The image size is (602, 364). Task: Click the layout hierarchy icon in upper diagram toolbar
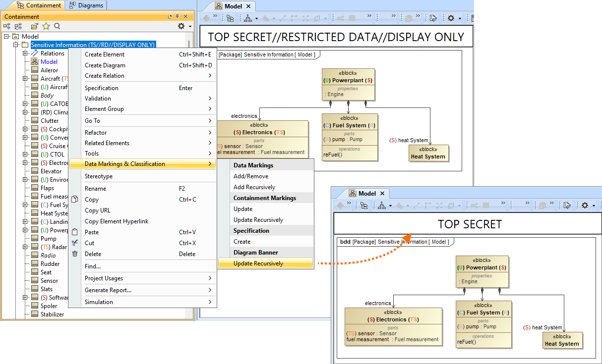pos(248,18)
